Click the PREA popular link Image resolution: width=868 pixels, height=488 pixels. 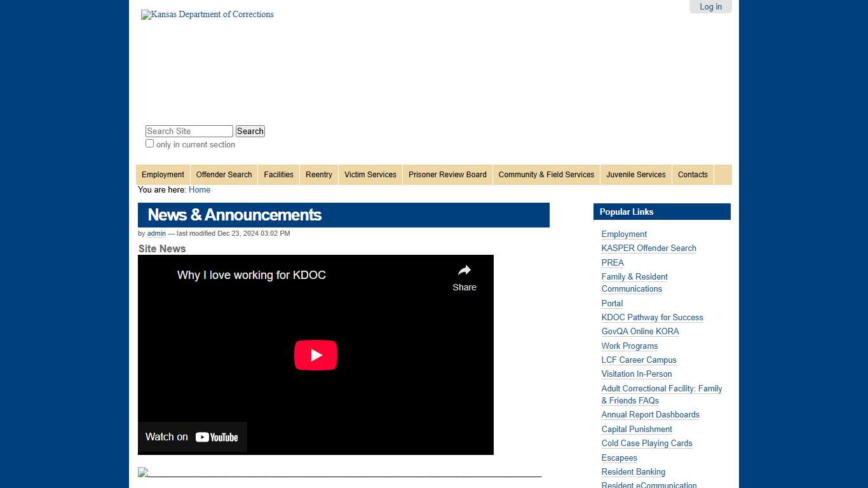[613, 263]
